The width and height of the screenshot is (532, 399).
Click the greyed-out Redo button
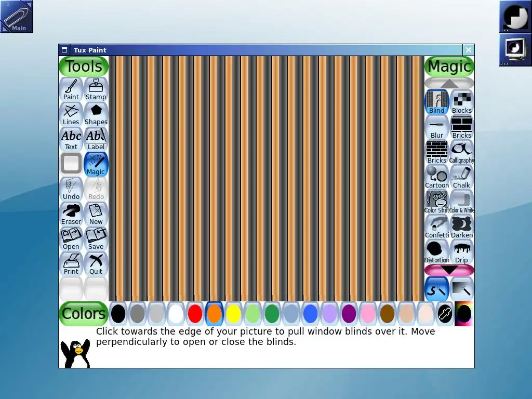pyautogui.click(x=96, y=189)
